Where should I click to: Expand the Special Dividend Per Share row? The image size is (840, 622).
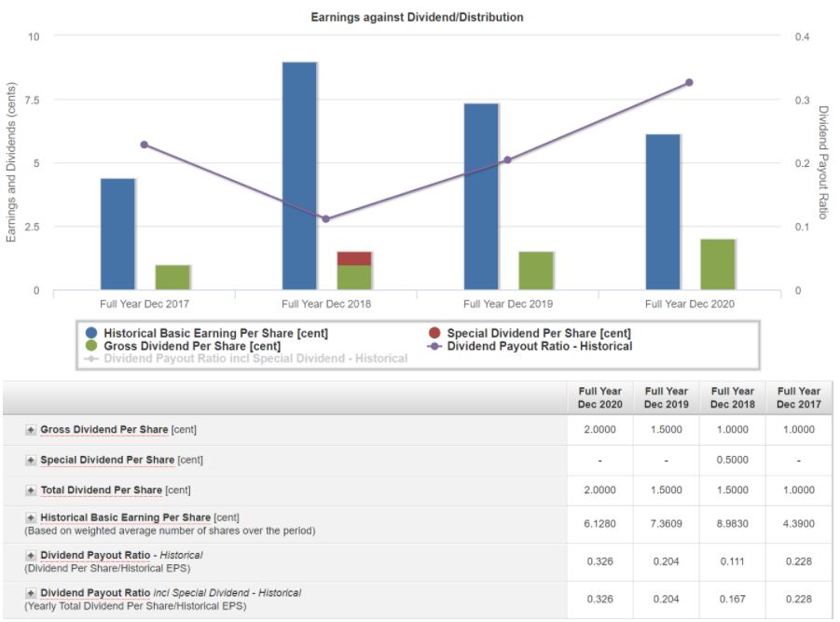(x=31, y=460)
